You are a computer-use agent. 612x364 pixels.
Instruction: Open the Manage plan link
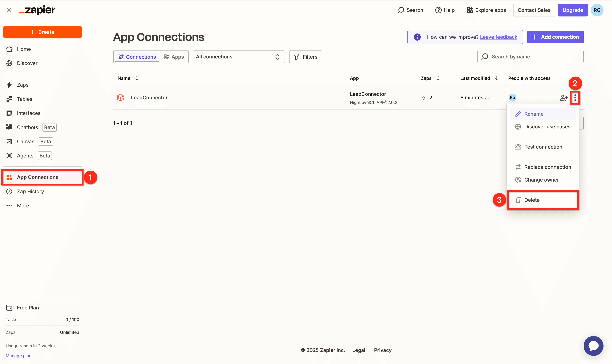point(19,356)
